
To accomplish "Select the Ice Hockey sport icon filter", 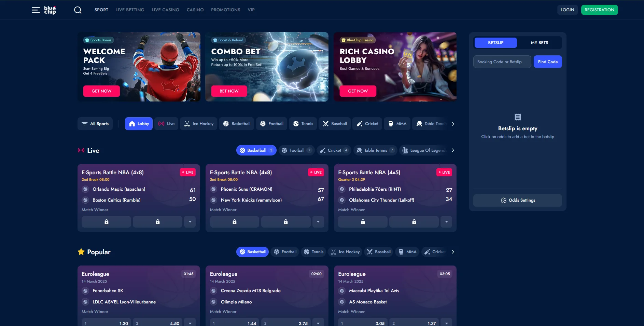I will [199, 124].
